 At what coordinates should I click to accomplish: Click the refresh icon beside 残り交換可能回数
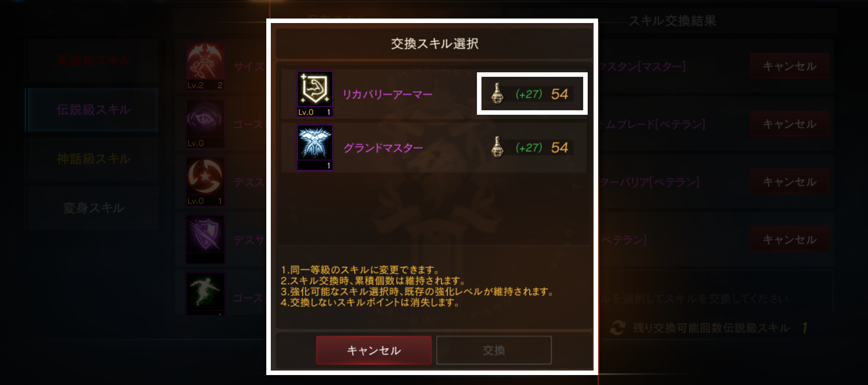[x=617, y=328]
